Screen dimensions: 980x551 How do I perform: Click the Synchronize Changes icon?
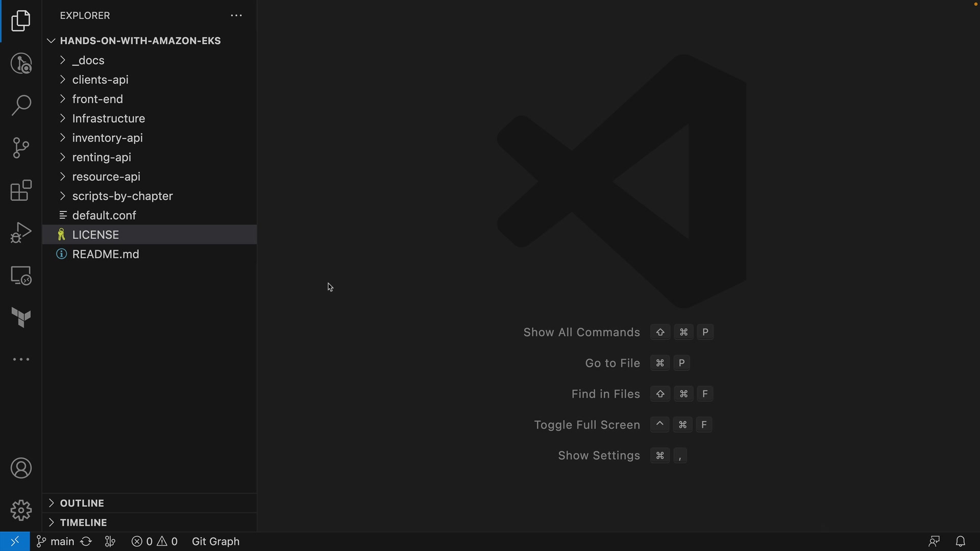86,541
